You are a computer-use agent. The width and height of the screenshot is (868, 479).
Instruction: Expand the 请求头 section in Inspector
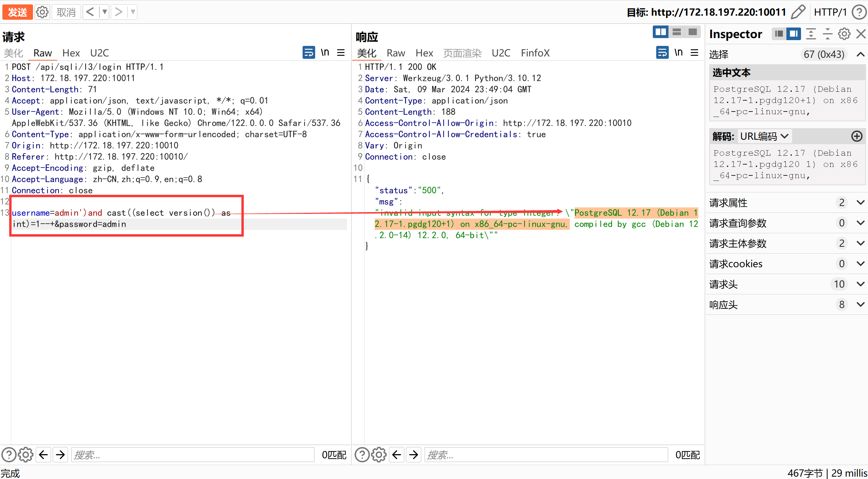click(x=861, y=284)
